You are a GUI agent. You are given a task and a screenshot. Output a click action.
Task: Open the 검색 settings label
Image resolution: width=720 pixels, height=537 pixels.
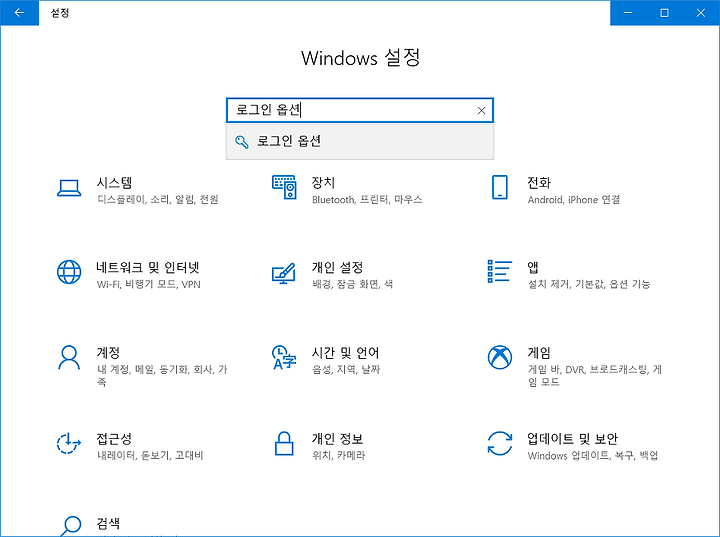(x=108, y=523)
